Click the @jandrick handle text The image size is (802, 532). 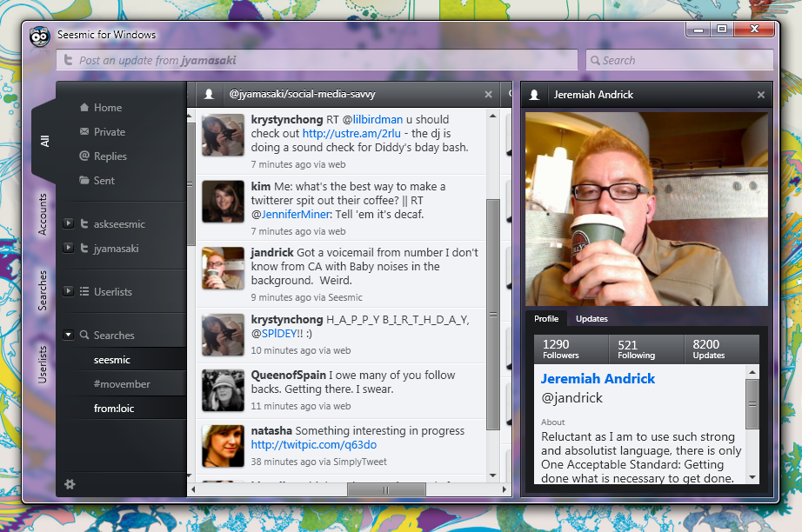click(571, 397)
